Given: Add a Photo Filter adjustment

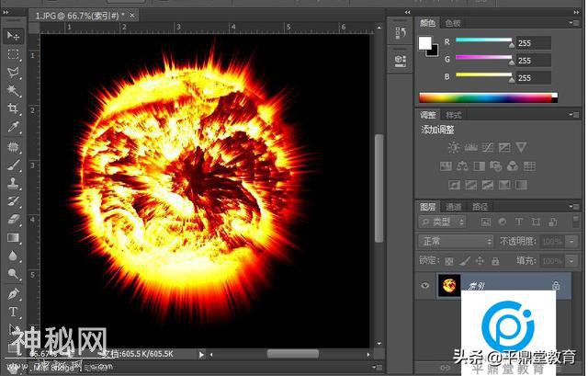Looking at the screenshot, I should pyautogui.click(x=496, y=165).
